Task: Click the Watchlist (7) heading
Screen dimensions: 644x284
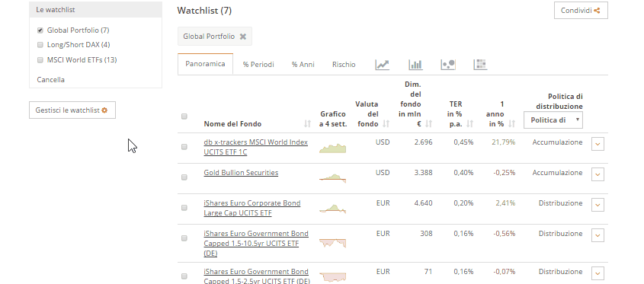Action: 204,11
